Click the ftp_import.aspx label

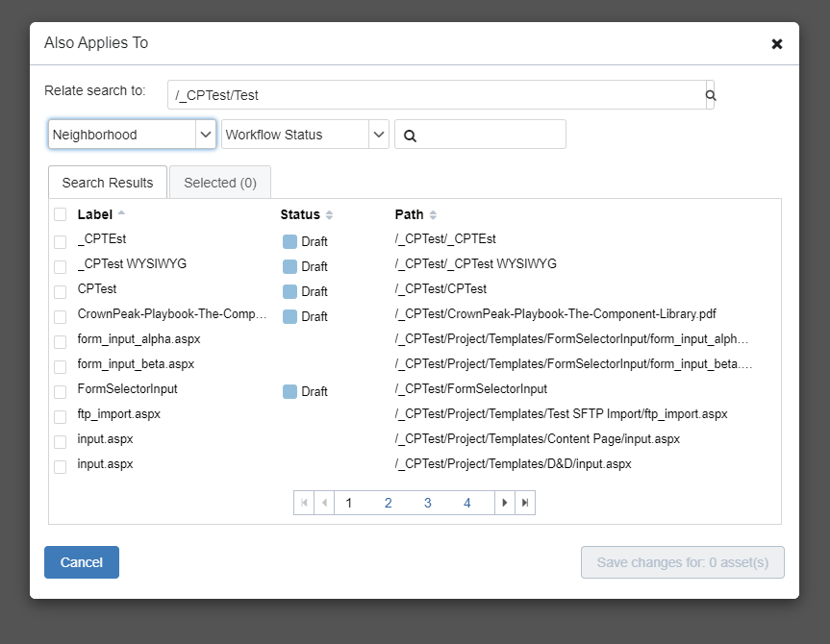118,414
